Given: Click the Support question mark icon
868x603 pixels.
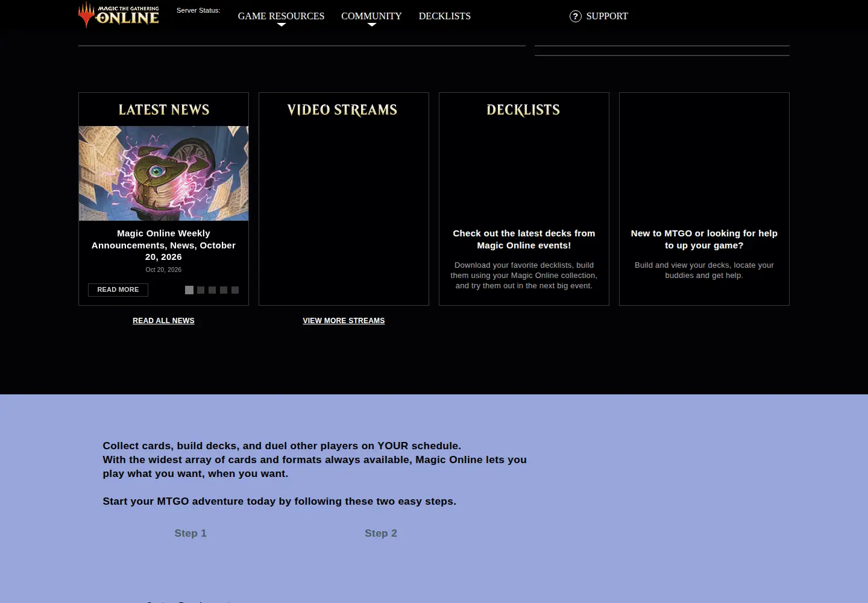Looking at the screenshot, I should click(576, 16).
